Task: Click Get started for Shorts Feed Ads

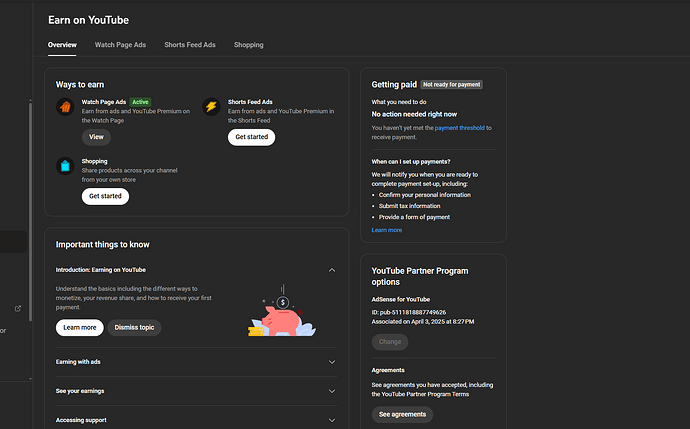Action: [251, 137]
